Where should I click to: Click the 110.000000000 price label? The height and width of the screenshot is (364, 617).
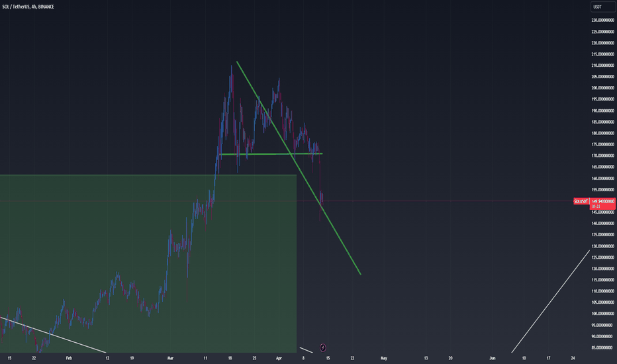[x=603, y=291]
